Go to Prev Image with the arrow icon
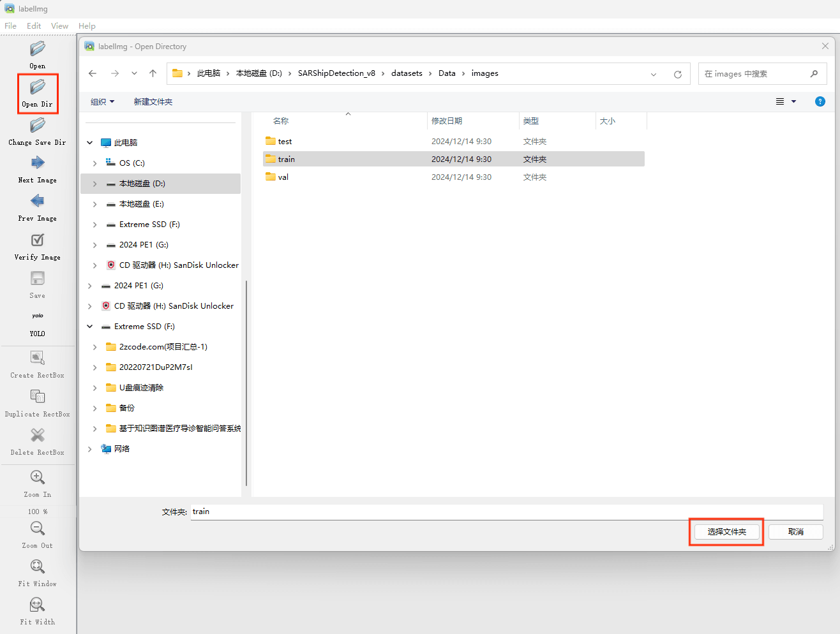 pos(38,202)
